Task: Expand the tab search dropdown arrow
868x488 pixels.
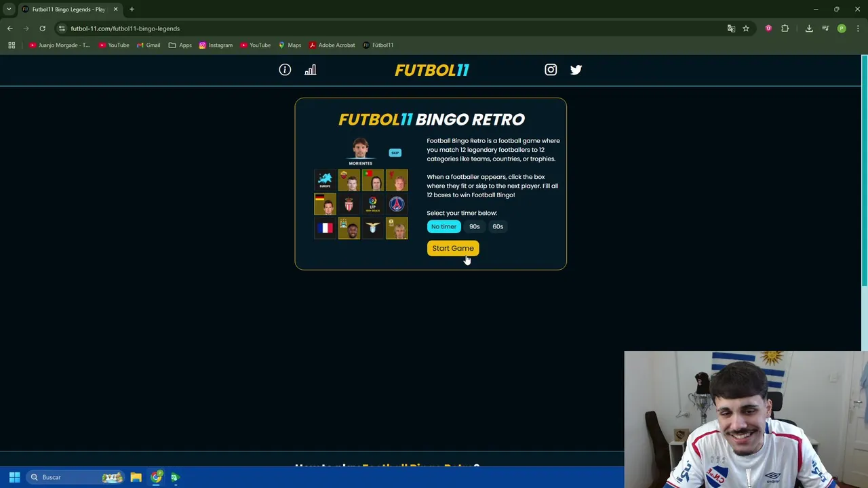Action: (x=9, y=9)
